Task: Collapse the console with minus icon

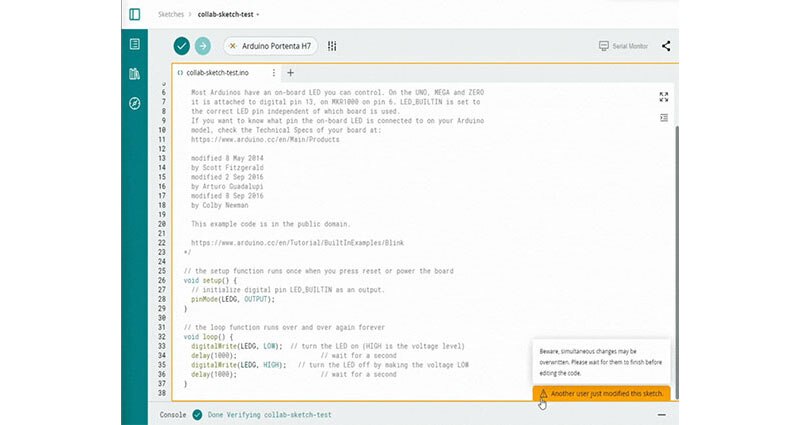Action: [x=662, y=415]
